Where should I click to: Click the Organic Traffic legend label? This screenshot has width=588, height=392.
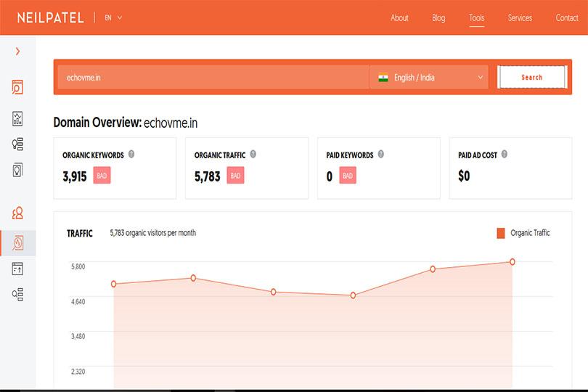tap(530, 233)
